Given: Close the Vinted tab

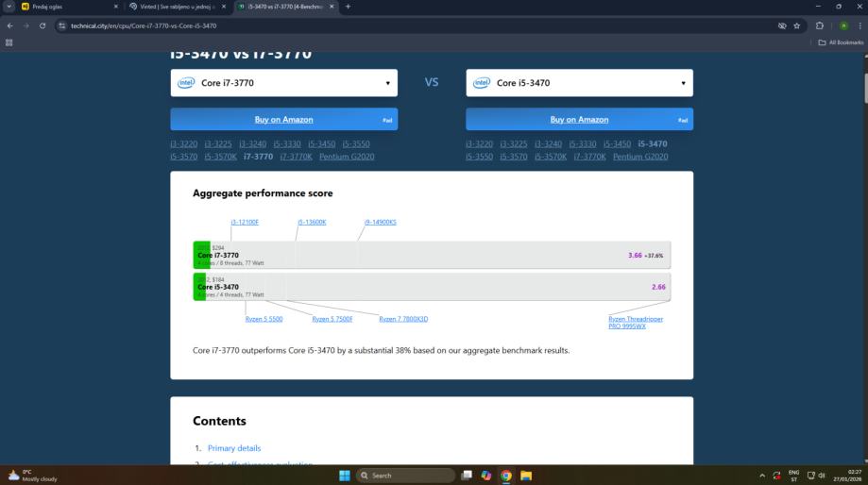Looking at the screenshot, I should (224, 7).
